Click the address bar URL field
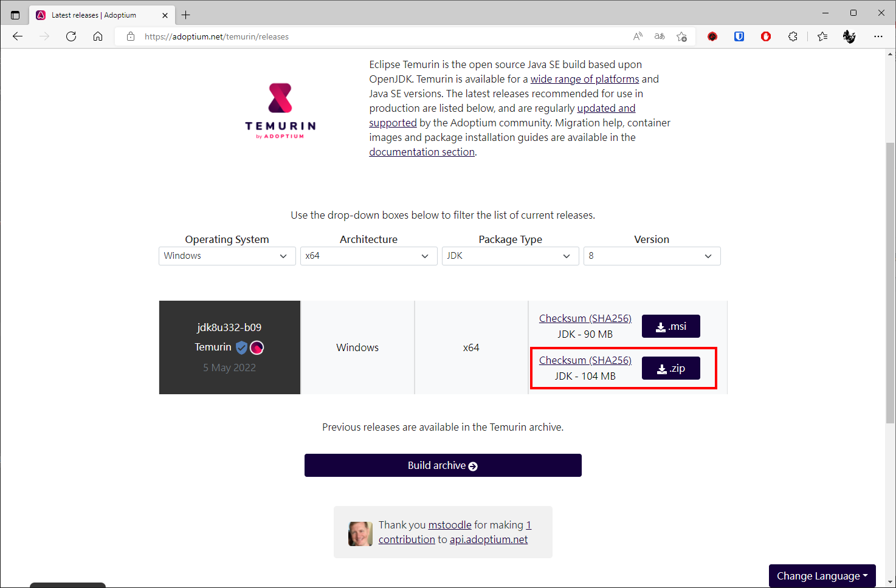The height and width of the screenshot is (588, 896). click(x=383, y=36)
